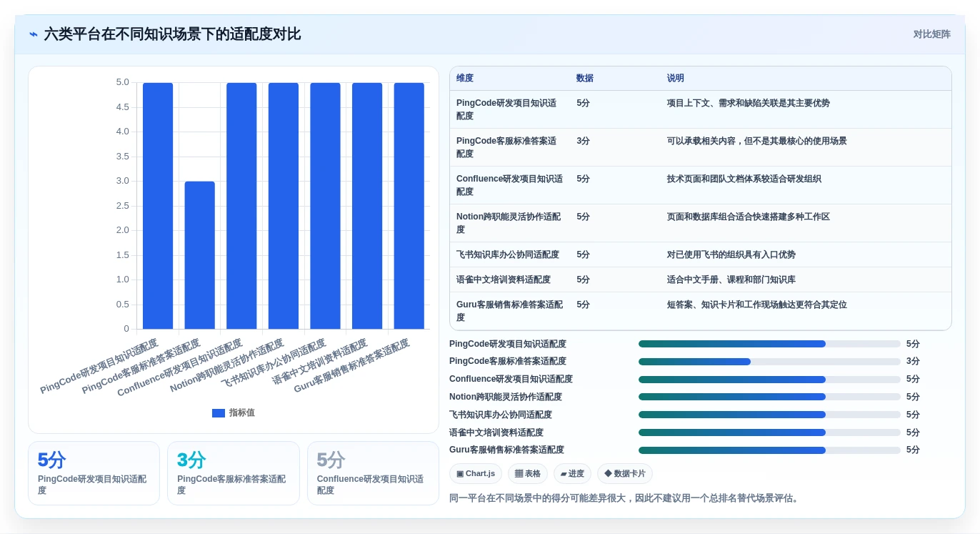Click the 表格 tag chip
This screenshot has height=534, width=980.
[528, 473]
